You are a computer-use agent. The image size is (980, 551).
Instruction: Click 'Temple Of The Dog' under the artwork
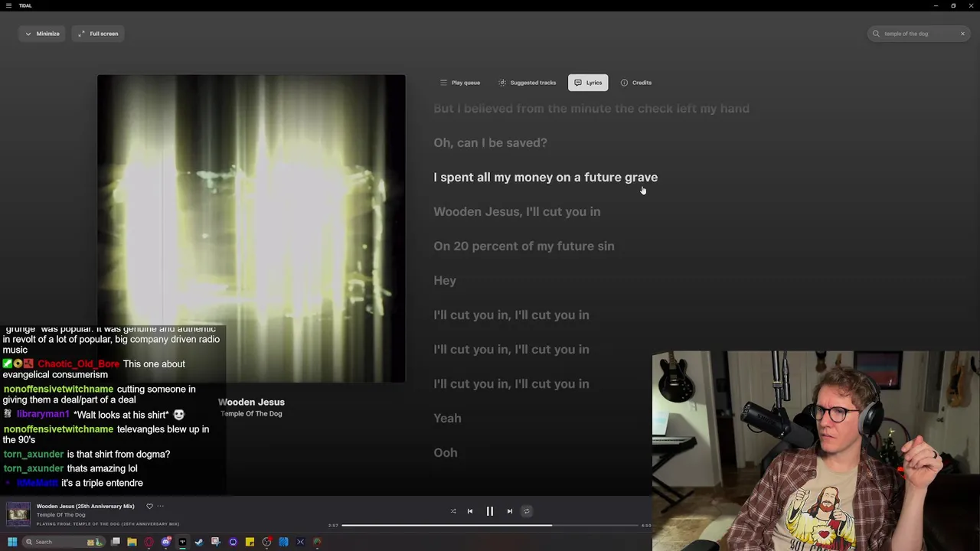pos(251,414)
